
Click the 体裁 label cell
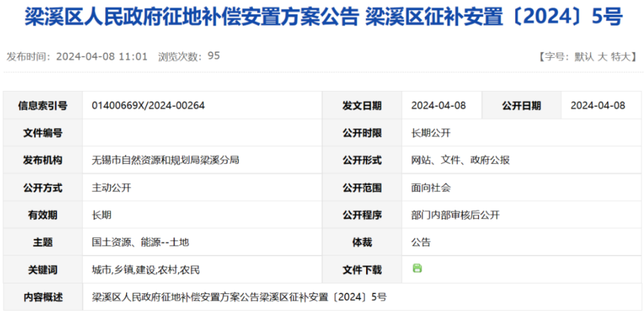click(362, 242)
